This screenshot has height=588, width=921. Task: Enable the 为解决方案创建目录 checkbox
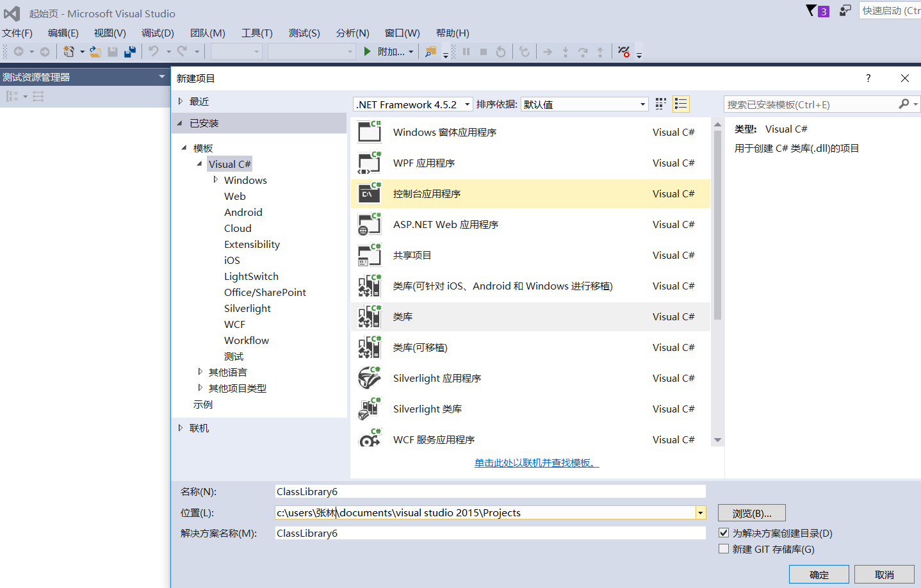[x=724, y=533]
